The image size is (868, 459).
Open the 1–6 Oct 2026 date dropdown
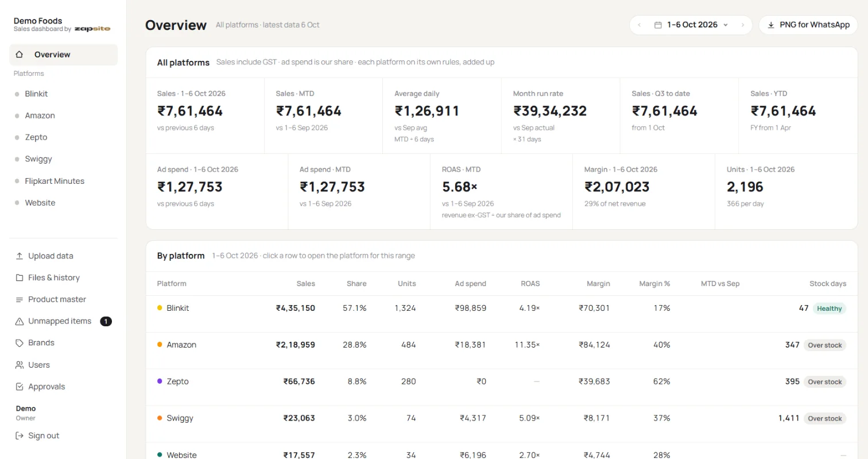691,25
